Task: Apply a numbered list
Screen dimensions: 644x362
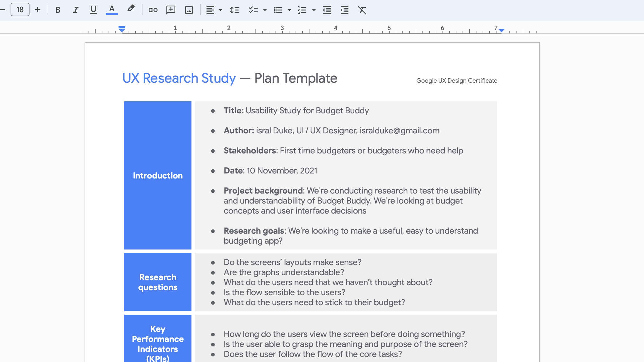Action: (302, 10)
